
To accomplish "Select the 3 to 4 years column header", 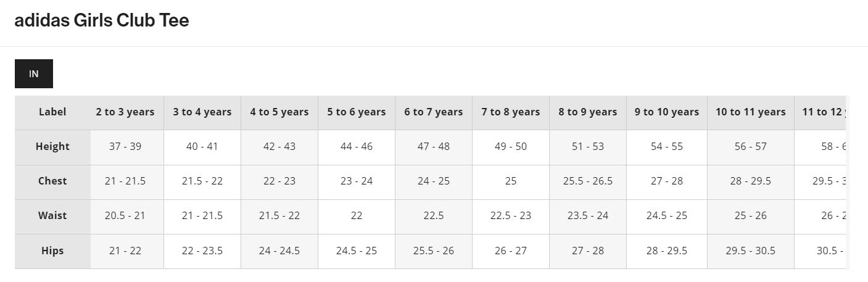I will pos(202,112).
